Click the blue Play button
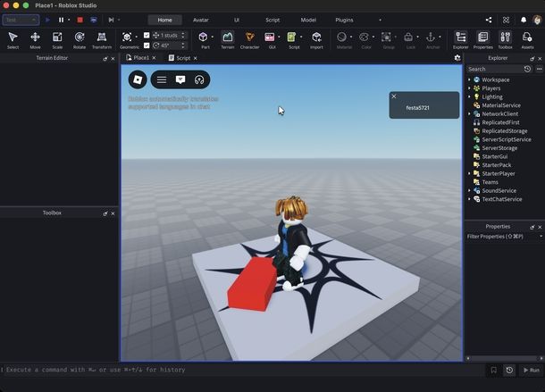This screenshot has width=545, height=392. (48, 20)
